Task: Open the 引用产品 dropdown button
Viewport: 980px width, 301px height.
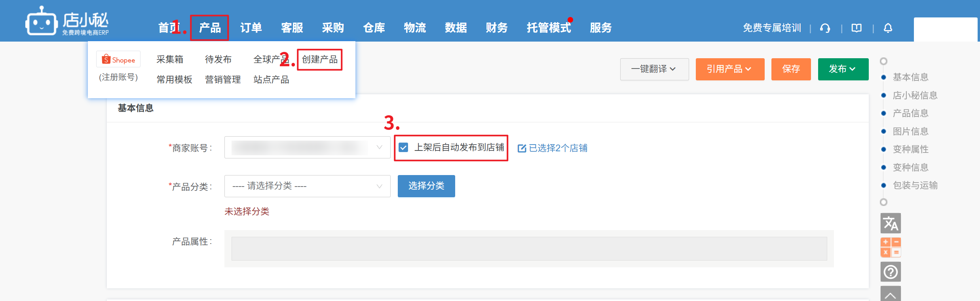Action: [730, 69]
